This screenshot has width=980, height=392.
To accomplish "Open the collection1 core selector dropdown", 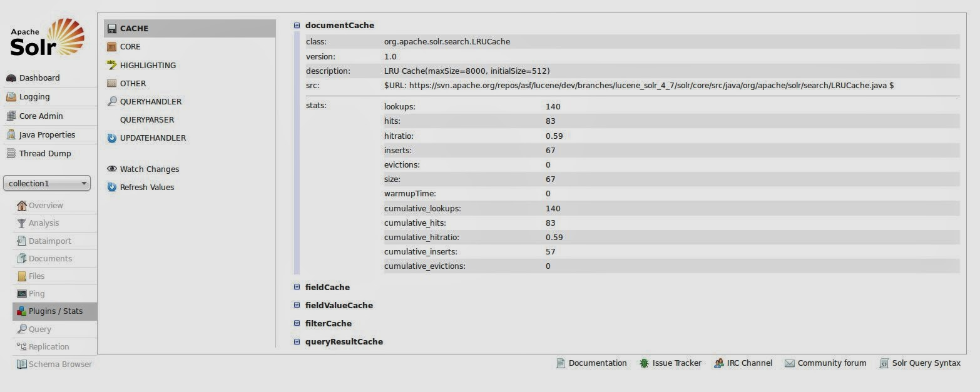I will pyautogui.click(x=47, y=183).
